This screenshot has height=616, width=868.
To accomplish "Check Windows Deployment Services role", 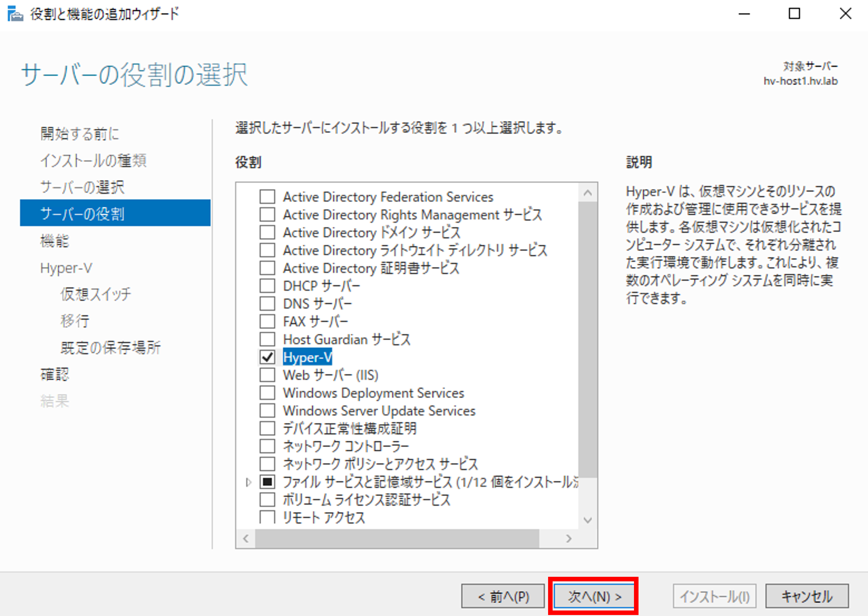I will point(267,393).
